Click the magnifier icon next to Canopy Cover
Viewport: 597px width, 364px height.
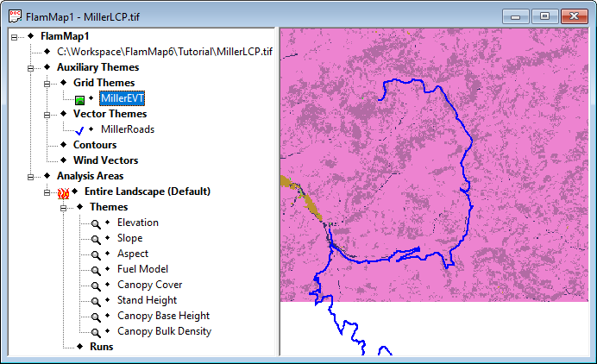click(96, 286)
